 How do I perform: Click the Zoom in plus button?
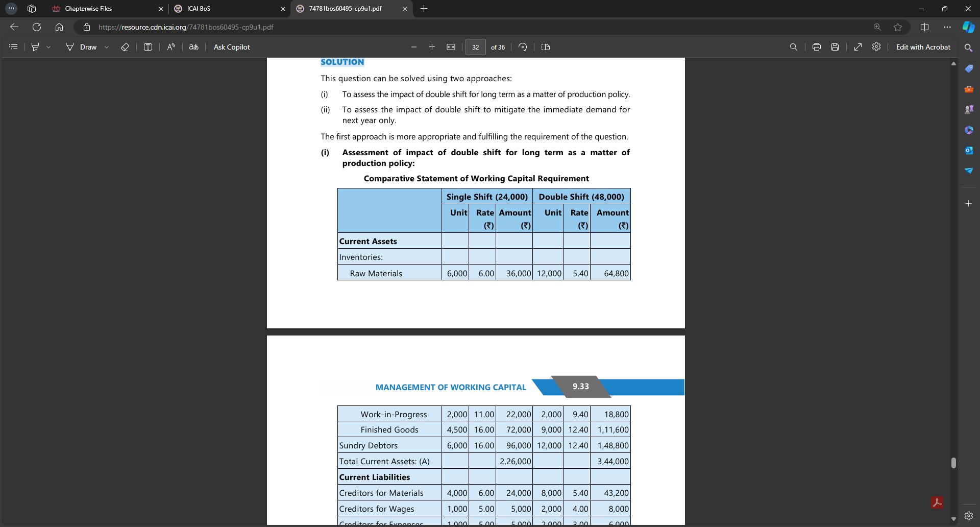pos(432,47)
